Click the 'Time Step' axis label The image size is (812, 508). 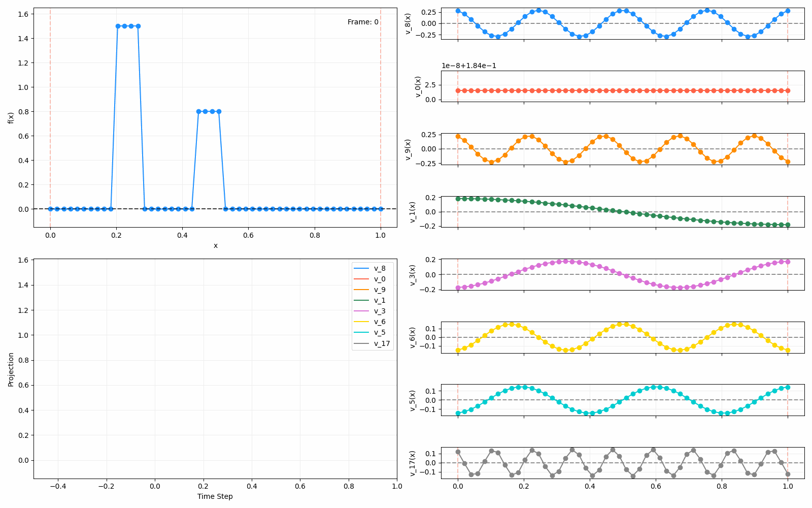[215, 496]
